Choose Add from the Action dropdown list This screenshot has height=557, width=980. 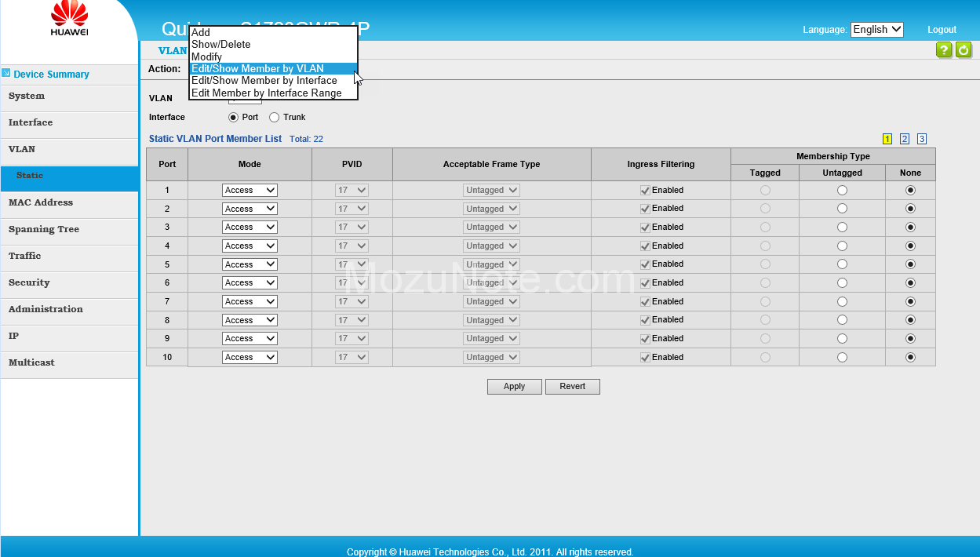(273, 32)
